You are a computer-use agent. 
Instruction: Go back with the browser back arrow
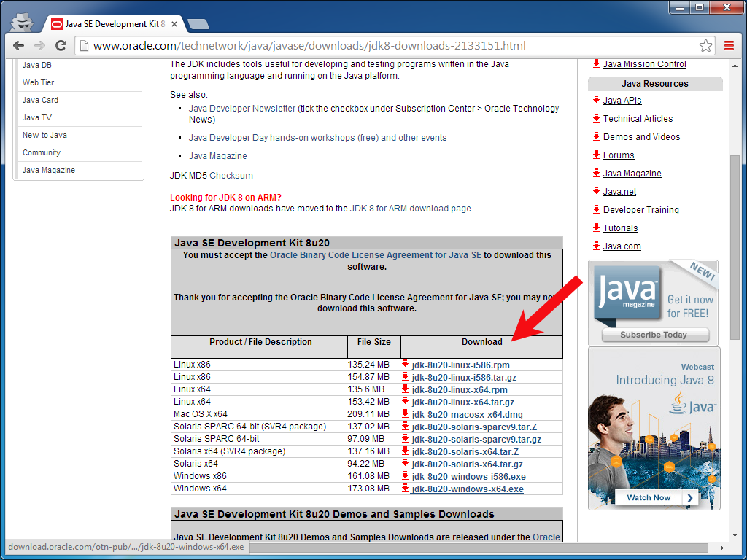(18, 46)
